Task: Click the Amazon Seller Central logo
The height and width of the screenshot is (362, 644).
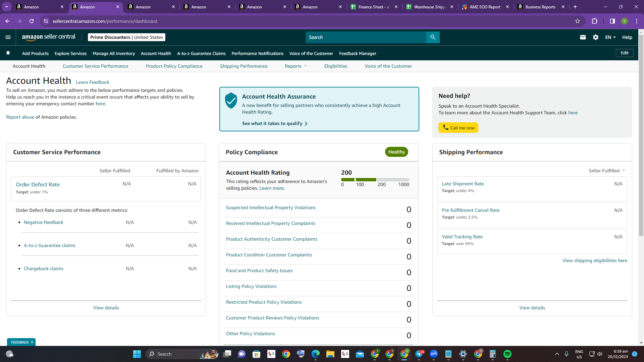Action: [x=49, y=37]
